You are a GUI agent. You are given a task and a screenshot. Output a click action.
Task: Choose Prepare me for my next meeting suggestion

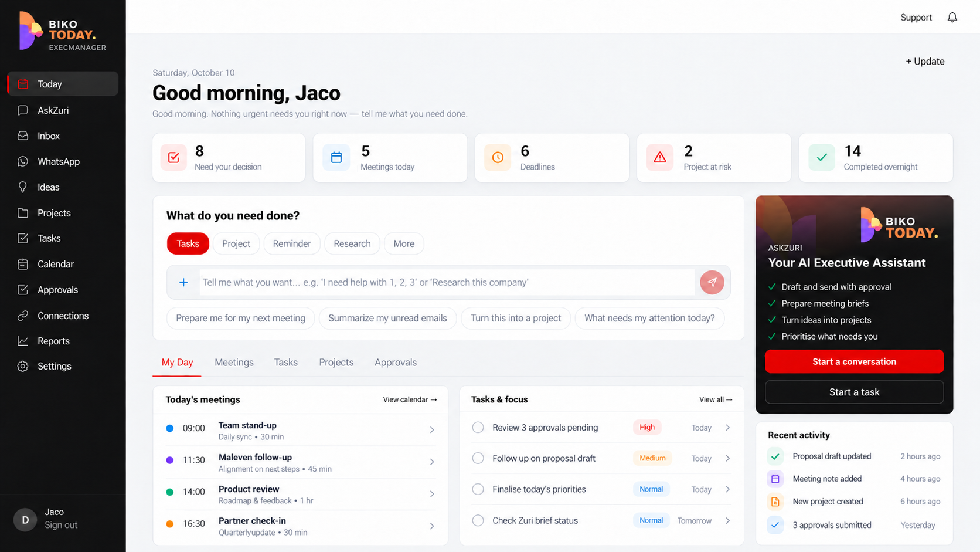tap(240, 318)
